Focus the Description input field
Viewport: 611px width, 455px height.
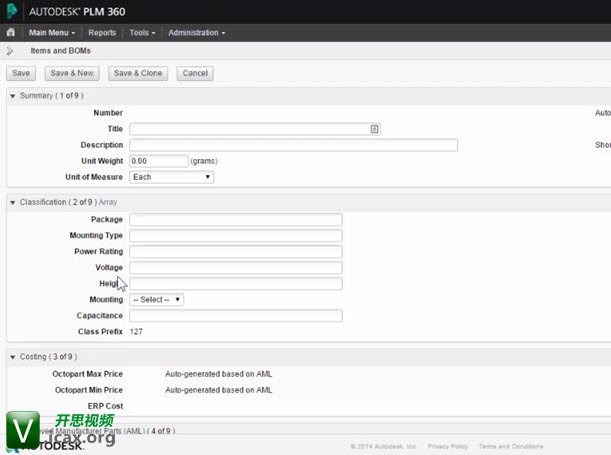click(293, 145)
